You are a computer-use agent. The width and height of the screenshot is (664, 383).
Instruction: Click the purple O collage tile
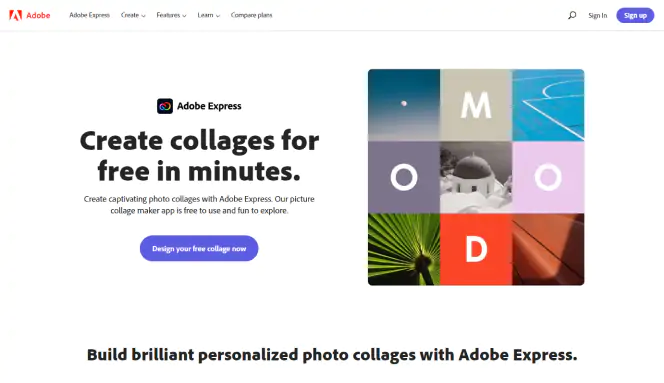click(x=404, y=177)
